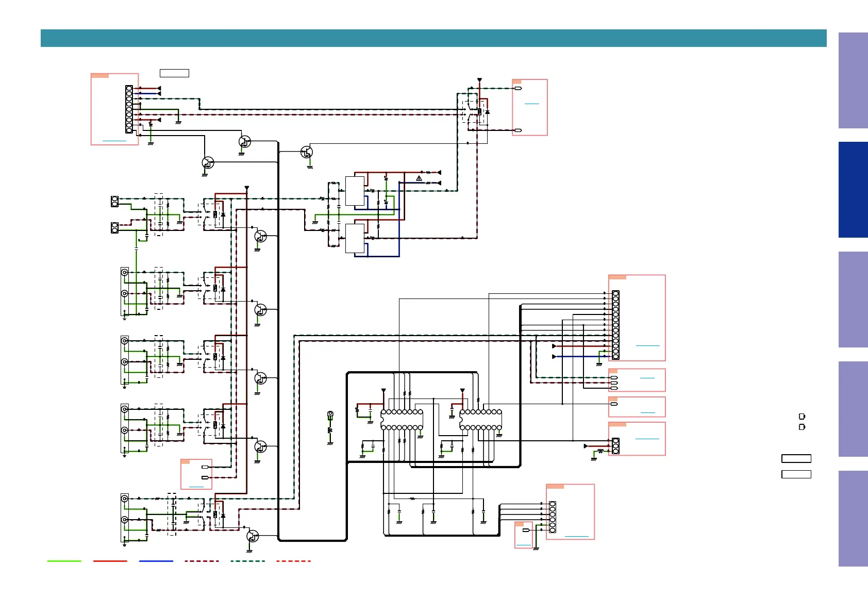Follow the link in the 3-pin connector box

click(x=647, y=439)
